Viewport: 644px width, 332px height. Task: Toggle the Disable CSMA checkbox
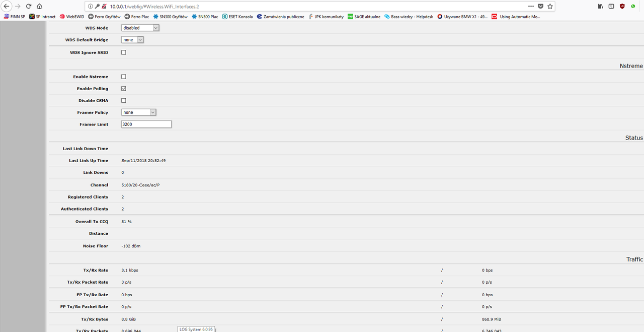[124, 101]
